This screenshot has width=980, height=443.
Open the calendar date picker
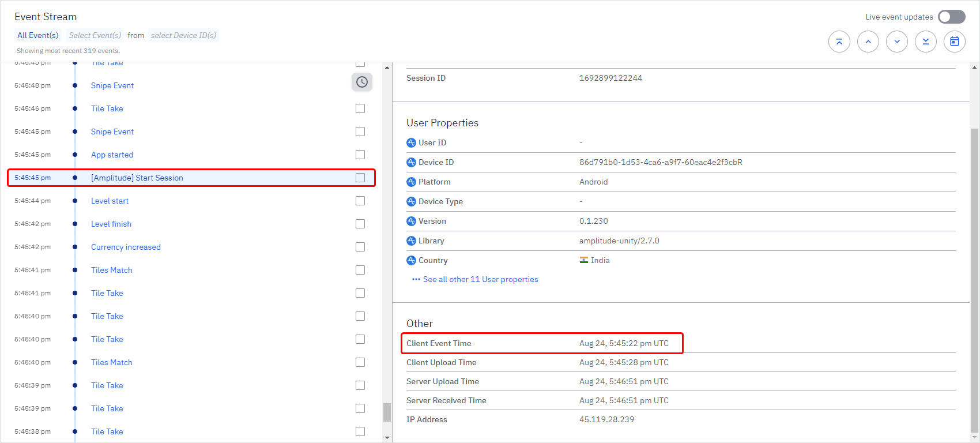pyautogui.click(x=955, y=42)
